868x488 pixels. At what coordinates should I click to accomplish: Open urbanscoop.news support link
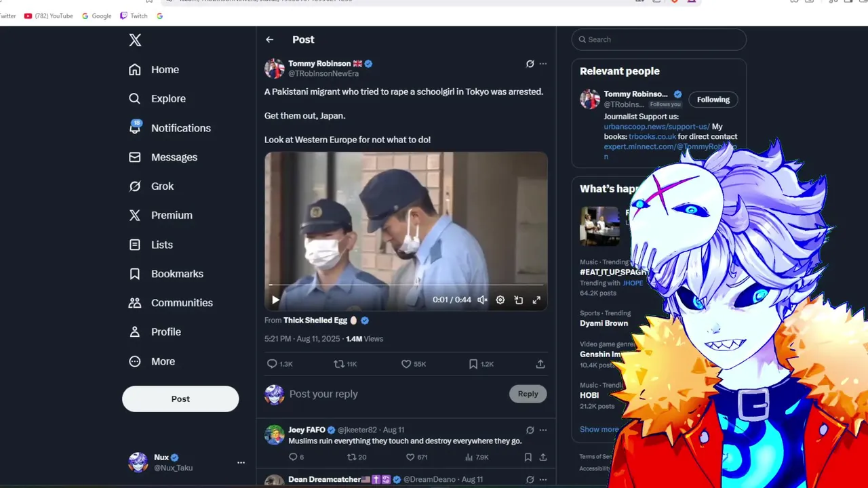[657, 127]
